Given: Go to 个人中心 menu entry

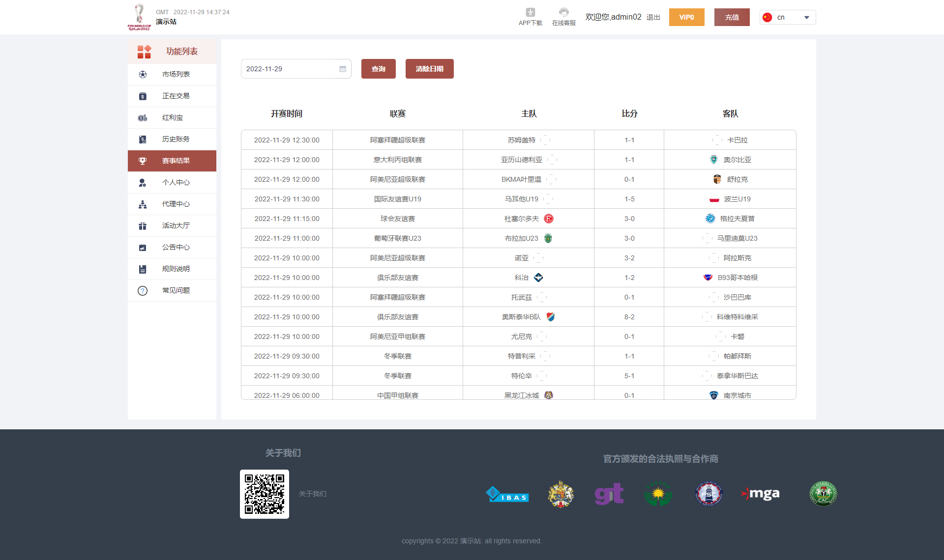Looking at the screenshot, I should click(176, 183).
